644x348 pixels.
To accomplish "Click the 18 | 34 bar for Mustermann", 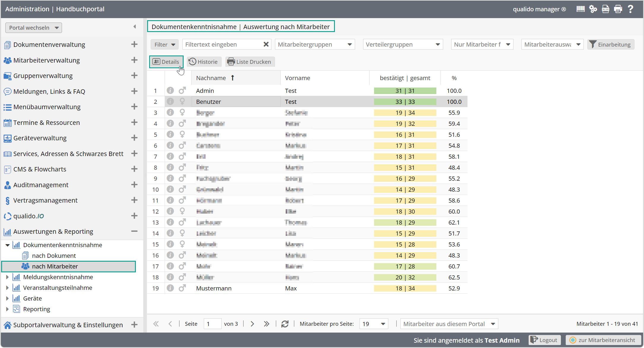I will coord(405,288).
